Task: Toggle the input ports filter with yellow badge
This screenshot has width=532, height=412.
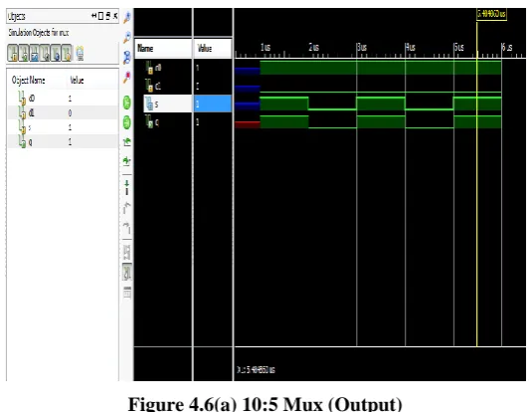Action: pyautogui.click(x=13, y=53)
